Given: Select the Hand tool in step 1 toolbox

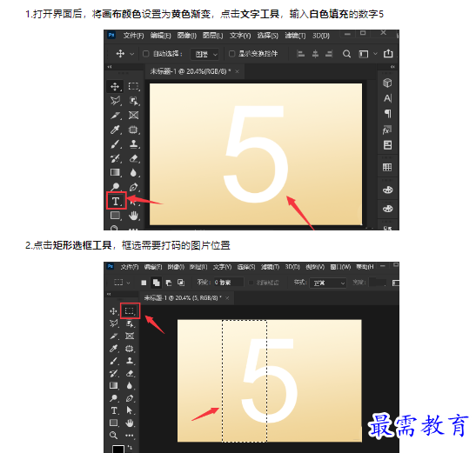Looking at the screenshot, I should pos(133,216).
